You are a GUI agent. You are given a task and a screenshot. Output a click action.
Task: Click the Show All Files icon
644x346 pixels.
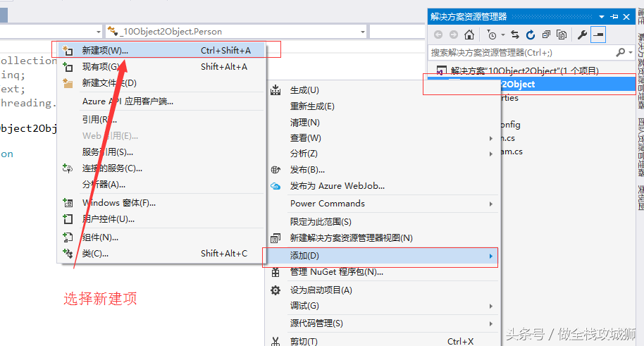coord(562,35)
